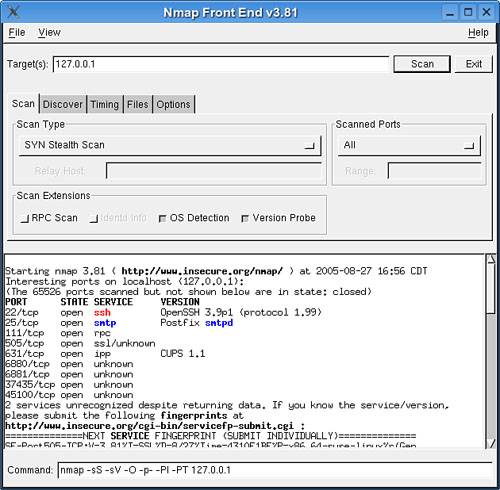Enable the RPC Scan checkbox
This screenshot has height=490, width=500.
click(49, 218)
